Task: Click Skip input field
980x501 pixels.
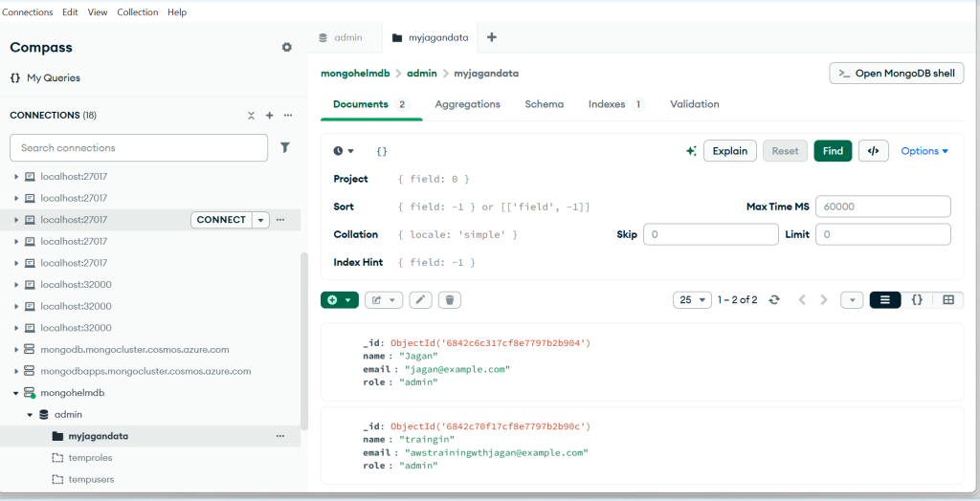Action: coord(711,234)
